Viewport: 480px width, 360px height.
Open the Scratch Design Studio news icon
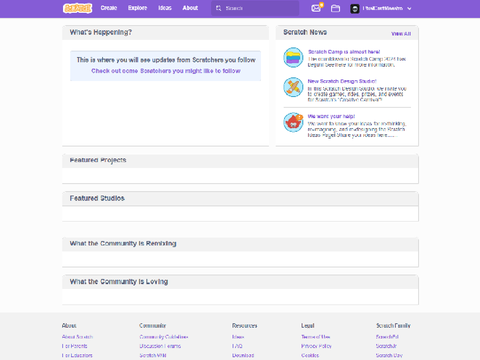tap(293, 87)
